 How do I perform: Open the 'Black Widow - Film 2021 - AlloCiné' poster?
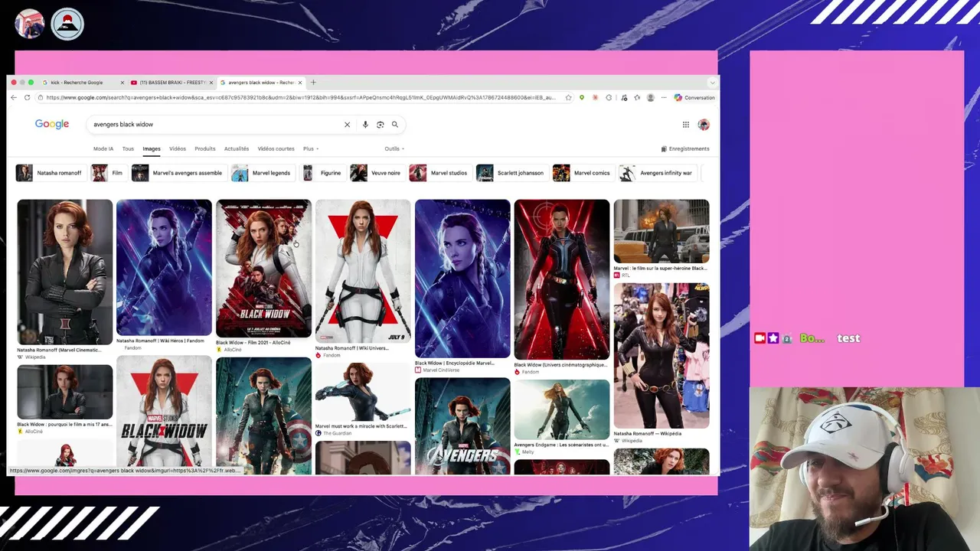pyautogui.click(x=263, y=268)
